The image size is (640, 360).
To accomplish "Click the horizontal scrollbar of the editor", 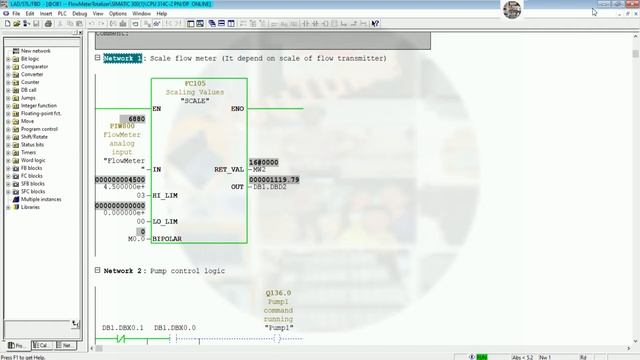I will pyautogui.click(x=360, y=348).
